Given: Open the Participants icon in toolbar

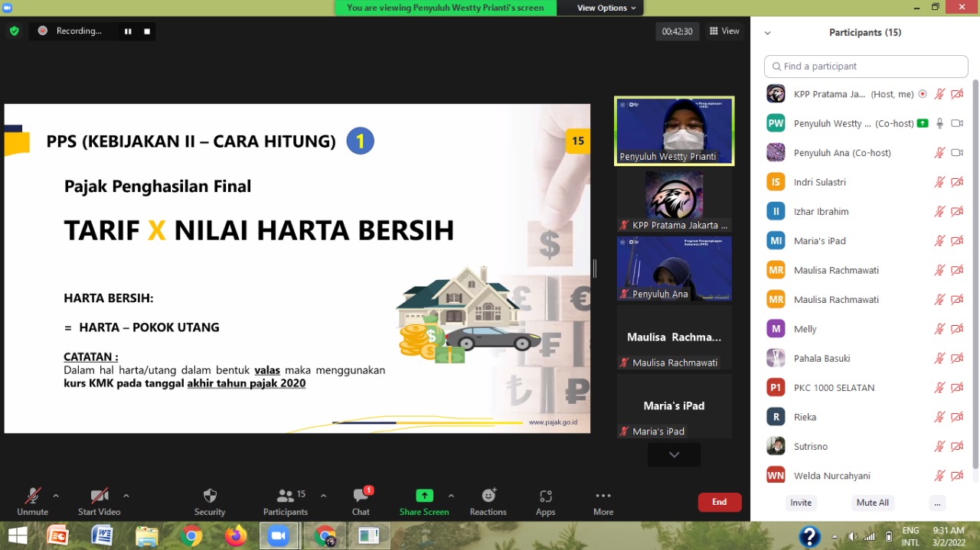Looking at the screenshot, I should (286, 496).
